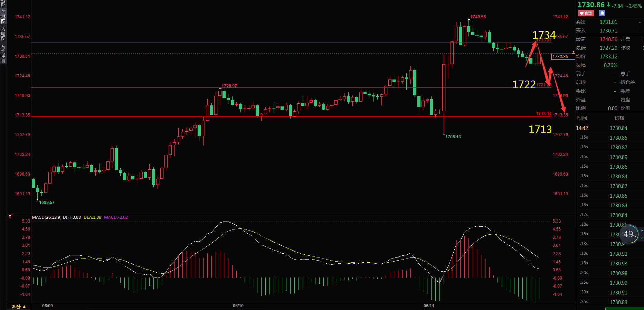
Task: Click the 持仓差 label in quote panel
Action: 628,83
